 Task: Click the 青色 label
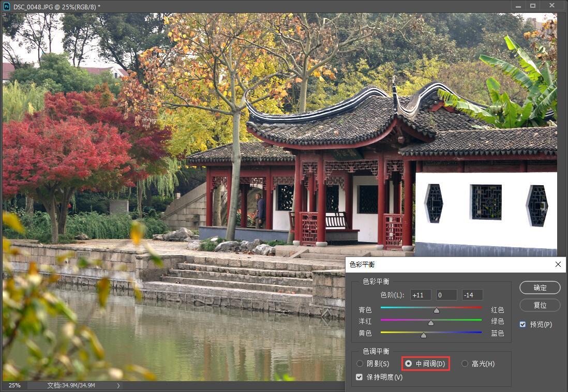(365, 310)
